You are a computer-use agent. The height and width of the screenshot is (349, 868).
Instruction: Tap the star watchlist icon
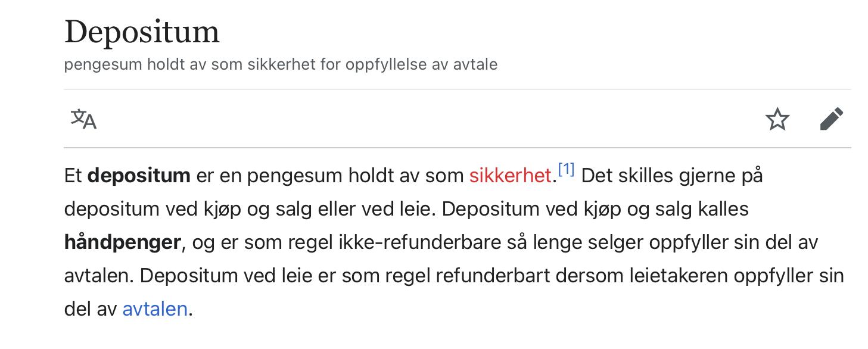tap(777, 119)
